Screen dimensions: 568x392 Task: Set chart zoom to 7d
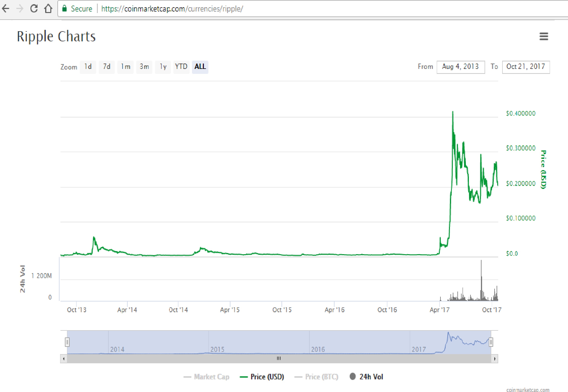point(107,67)
